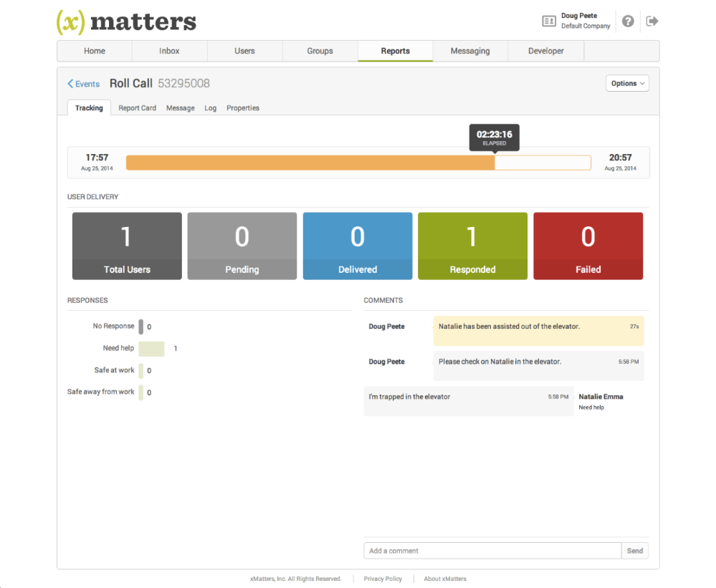Click the 20:57 end time label

[x=620, y=158]
